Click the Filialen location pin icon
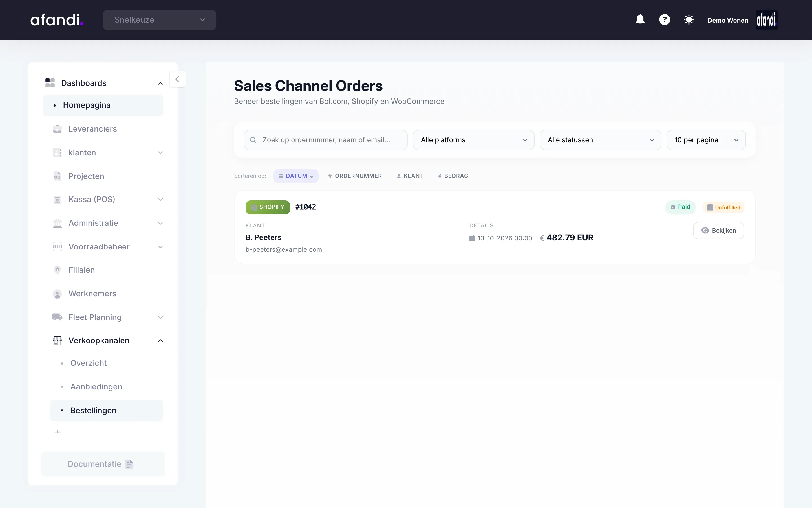Image resolution: width=812 pixels, height=508 pixels. pyautogui.click(x=58, y=270)
